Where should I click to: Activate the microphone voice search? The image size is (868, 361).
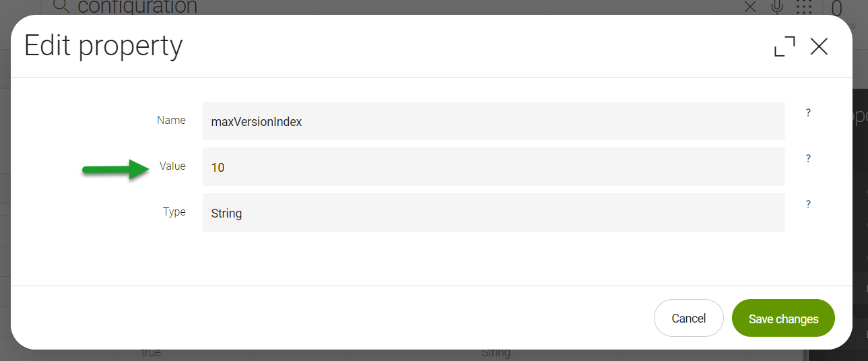777,7
